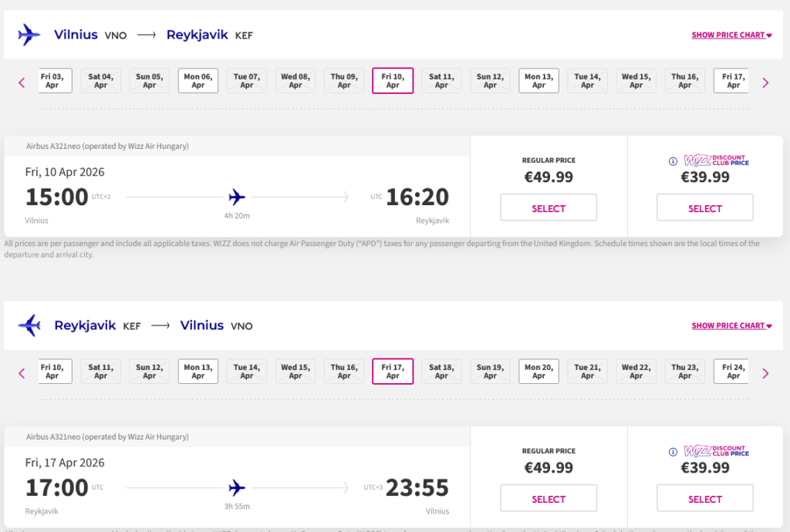Click the return Discount Club info icon
The image size is (790, 532).
click(x=673, y=452)
